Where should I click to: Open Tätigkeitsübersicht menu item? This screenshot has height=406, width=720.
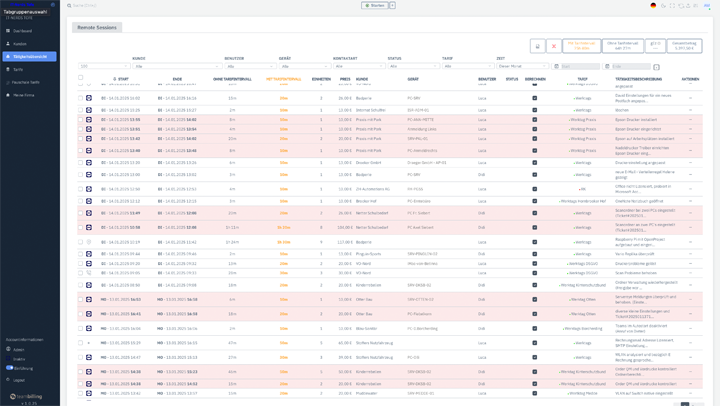tap(30, 57)
